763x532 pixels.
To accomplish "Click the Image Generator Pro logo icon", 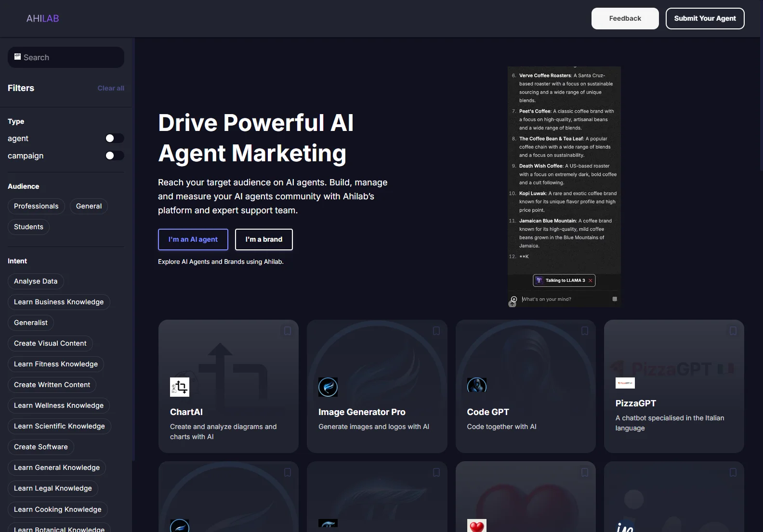I will 328,387.
